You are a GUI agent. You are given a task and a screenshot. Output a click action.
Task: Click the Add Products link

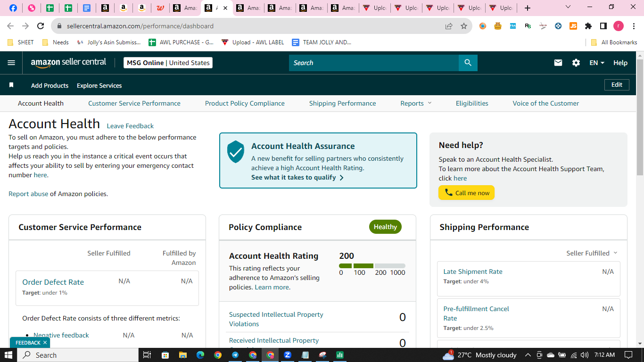50,85
